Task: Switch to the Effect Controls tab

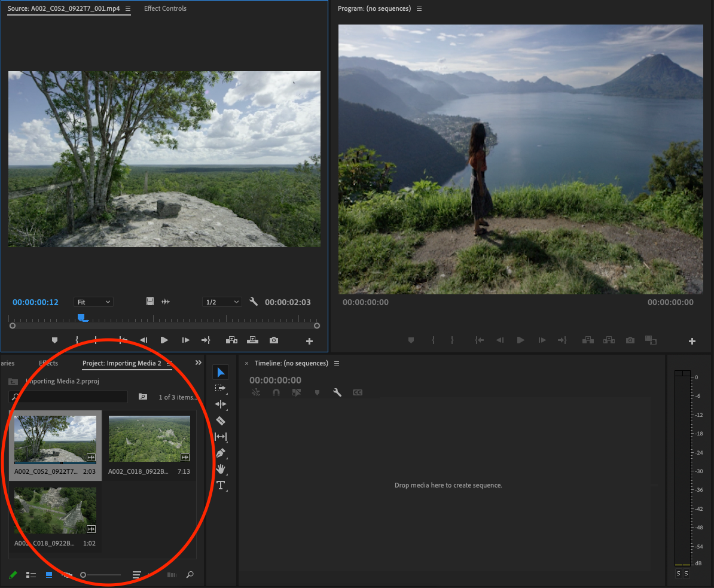Action: coord(165,8)
